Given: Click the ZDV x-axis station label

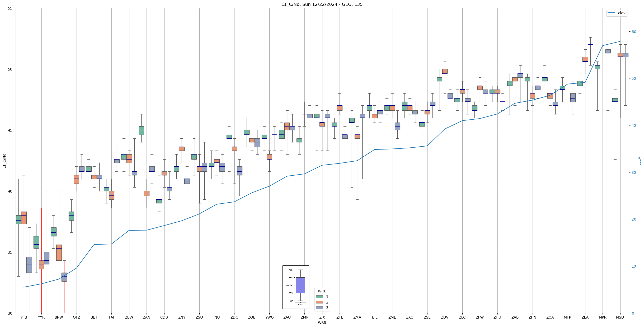Looking at the screenshot, I should pyautogui.click(x=445, y=317).
